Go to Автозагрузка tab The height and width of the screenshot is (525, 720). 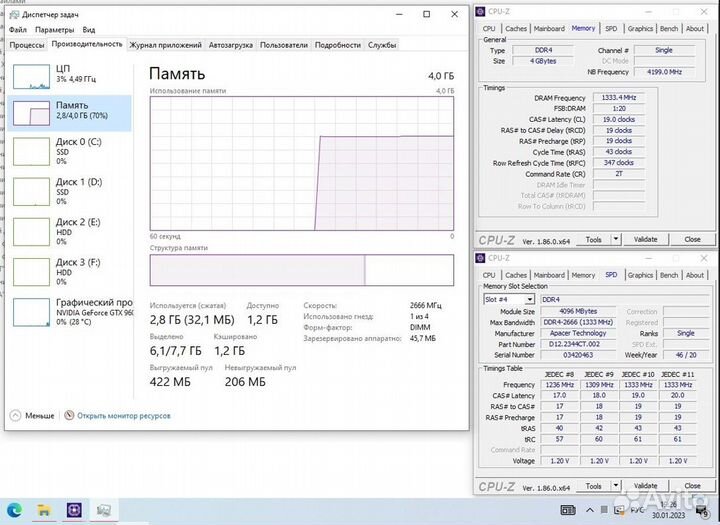[x=231, y=45]
